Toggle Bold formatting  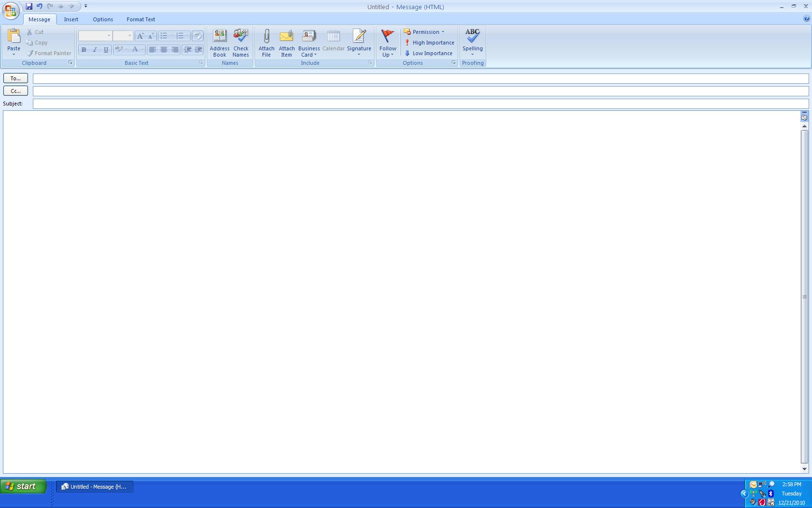(x=84, y=50)
